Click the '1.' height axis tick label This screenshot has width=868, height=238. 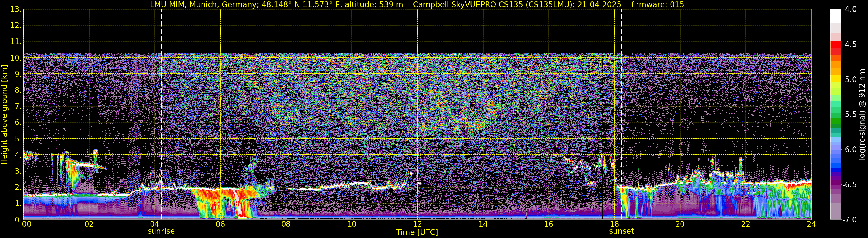[18, 204]
